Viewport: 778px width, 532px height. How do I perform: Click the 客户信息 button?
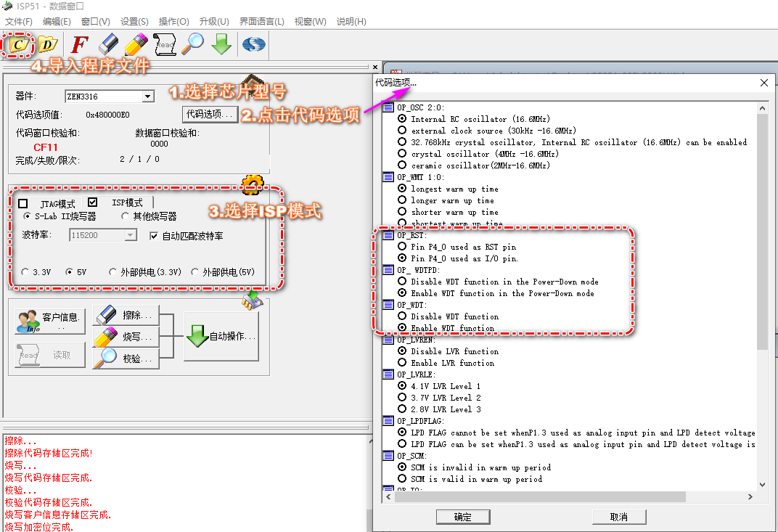(x=50, y=321)
